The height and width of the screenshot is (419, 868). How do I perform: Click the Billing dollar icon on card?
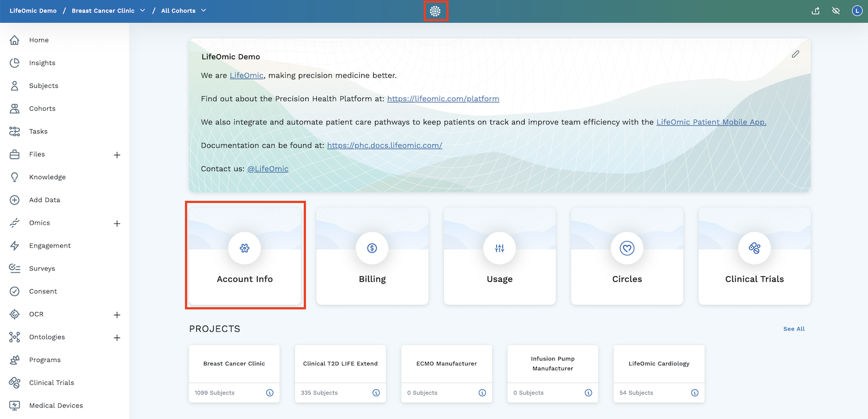[x=372, y=248]
